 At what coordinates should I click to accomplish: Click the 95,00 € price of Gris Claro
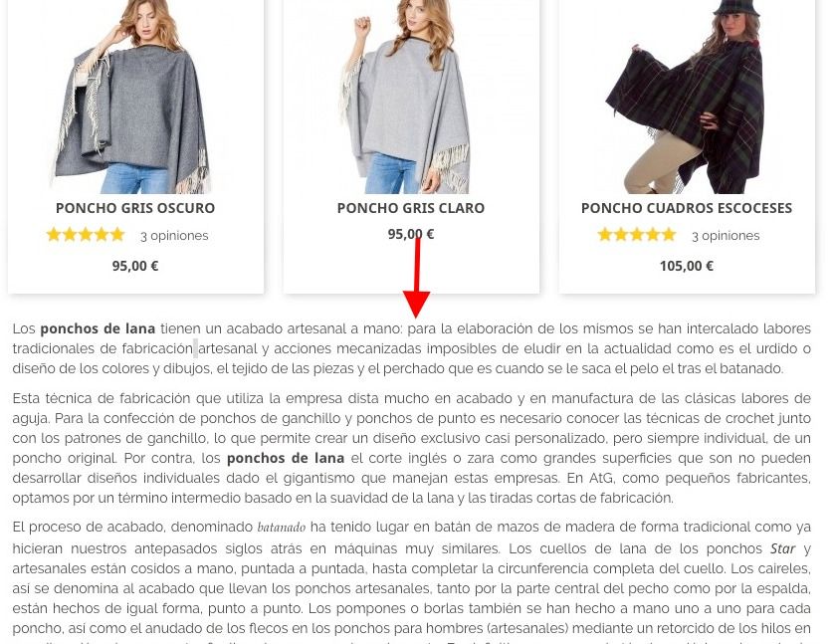pos(411,234)
